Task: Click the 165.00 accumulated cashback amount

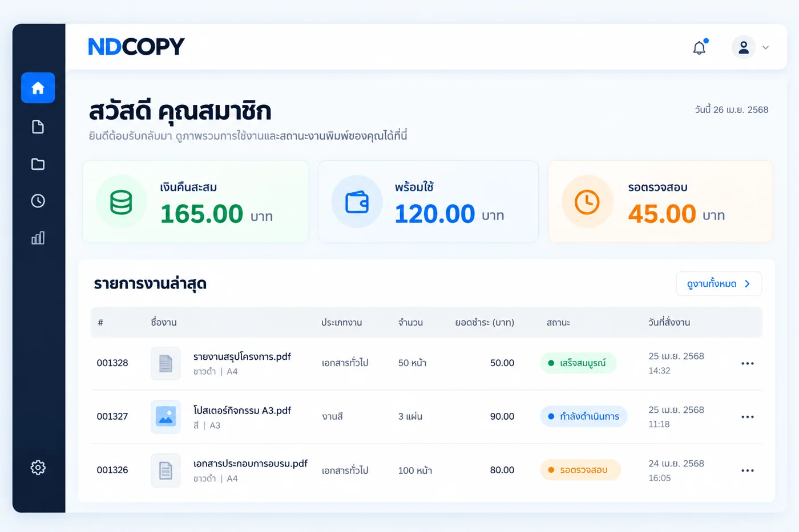Action: (201, 214)
